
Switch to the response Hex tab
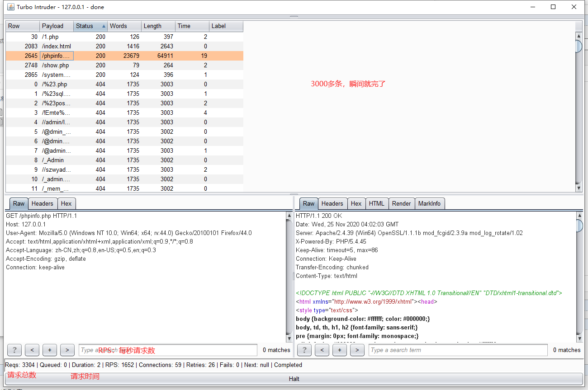pos(356,203)
